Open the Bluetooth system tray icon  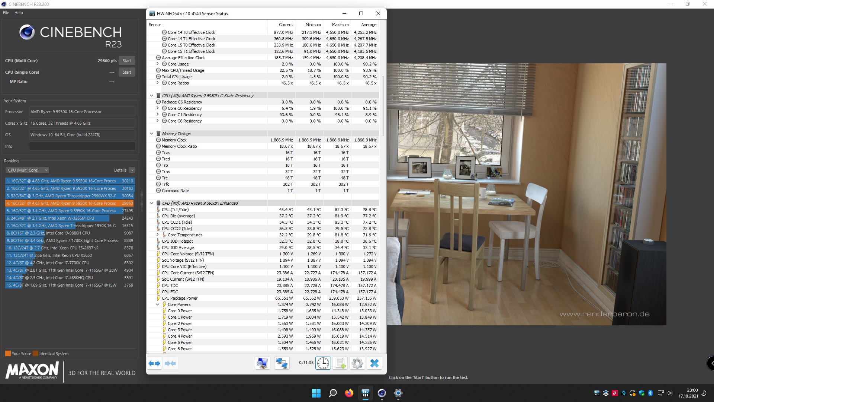click(x=650, y=393)
